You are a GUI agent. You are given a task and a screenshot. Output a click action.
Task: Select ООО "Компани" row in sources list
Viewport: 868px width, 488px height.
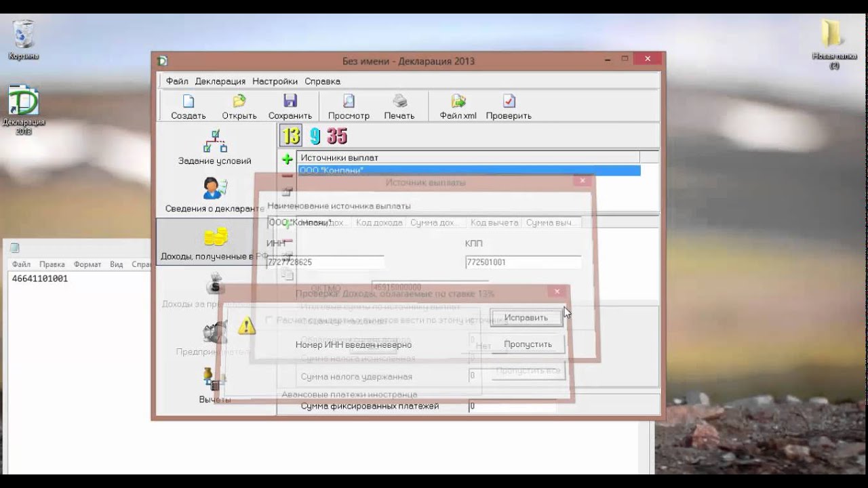tap(469, 171)
